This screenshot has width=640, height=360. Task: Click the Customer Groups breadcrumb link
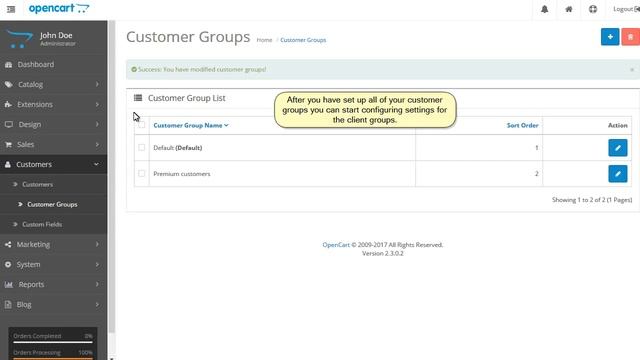pyautogui.click(x=303, y=40)
